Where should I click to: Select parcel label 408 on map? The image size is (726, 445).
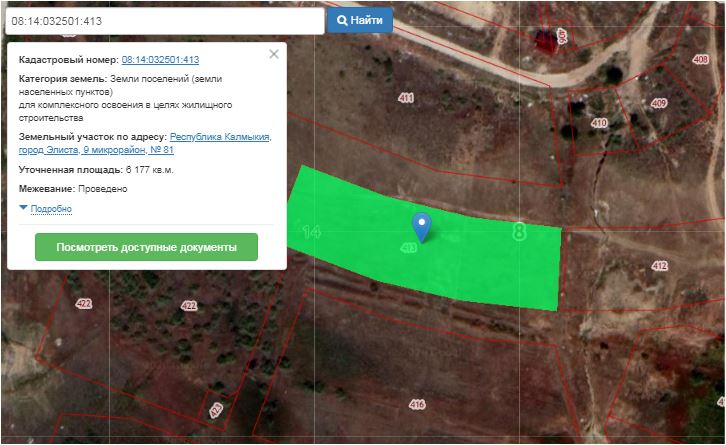(700, 60)
